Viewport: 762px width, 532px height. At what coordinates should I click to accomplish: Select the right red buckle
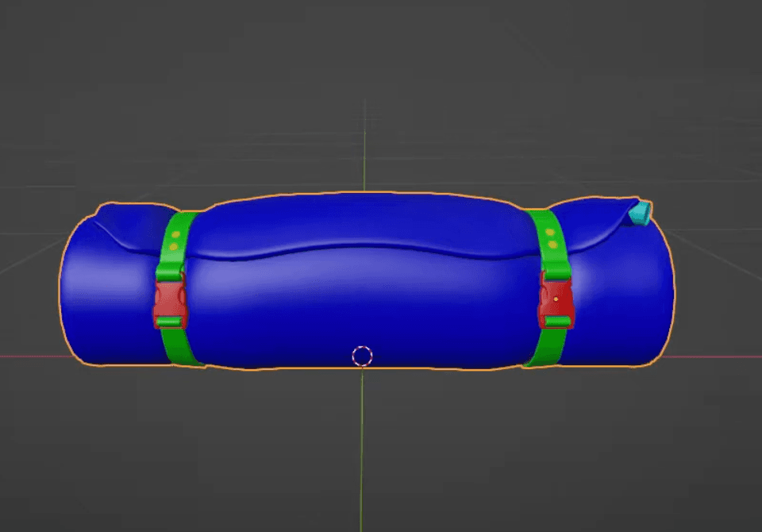click(x=556, y=303)
